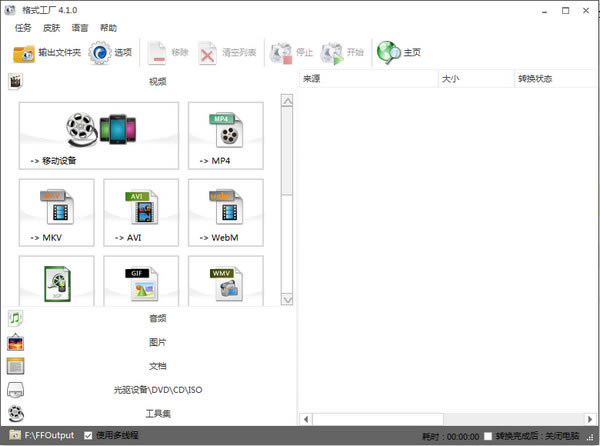This screenshot has height=446, width=600.
Task: Expand the 光驱设备 DVD/CD/ISO section
Action: pyautogui.click(x=157, y=389)
